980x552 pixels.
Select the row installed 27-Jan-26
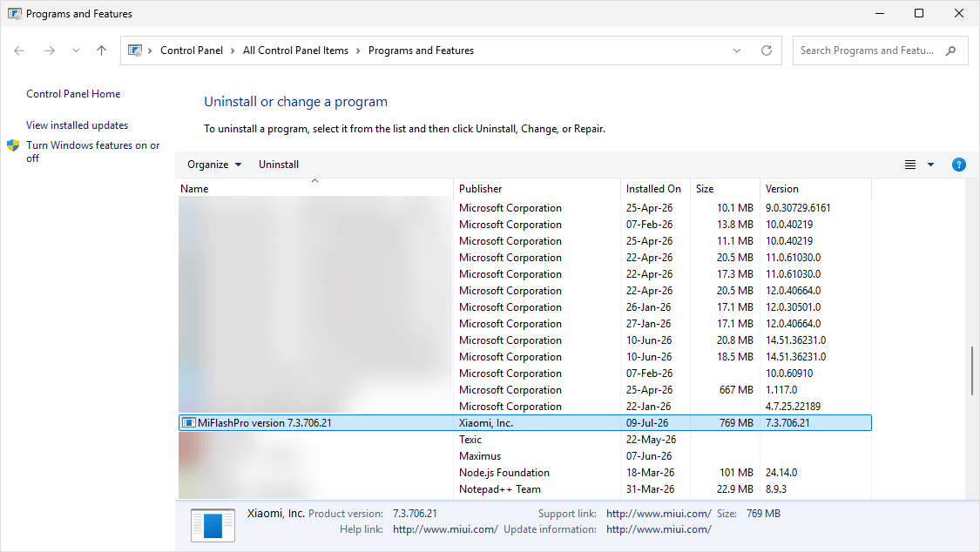525,324
